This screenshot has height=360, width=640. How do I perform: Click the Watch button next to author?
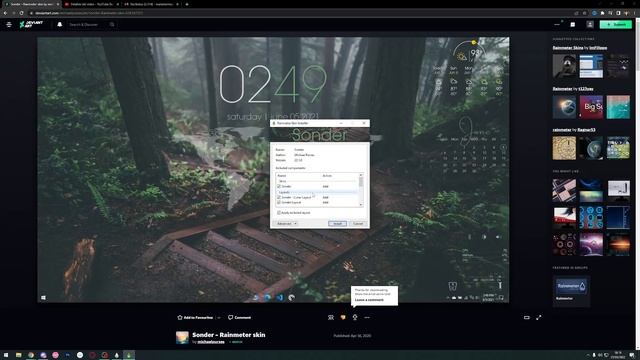pyautogui.click(x=236, y=342)
